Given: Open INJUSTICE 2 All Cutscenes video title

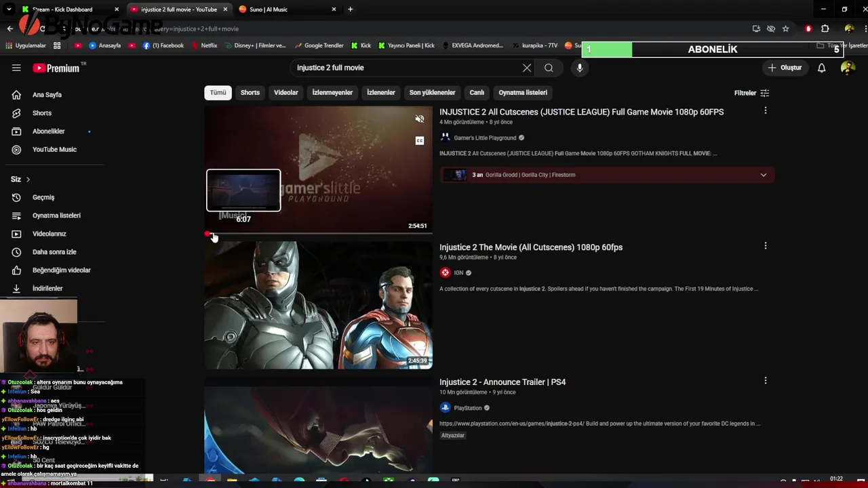Looking at the screenshot, I should pos(581,112).
